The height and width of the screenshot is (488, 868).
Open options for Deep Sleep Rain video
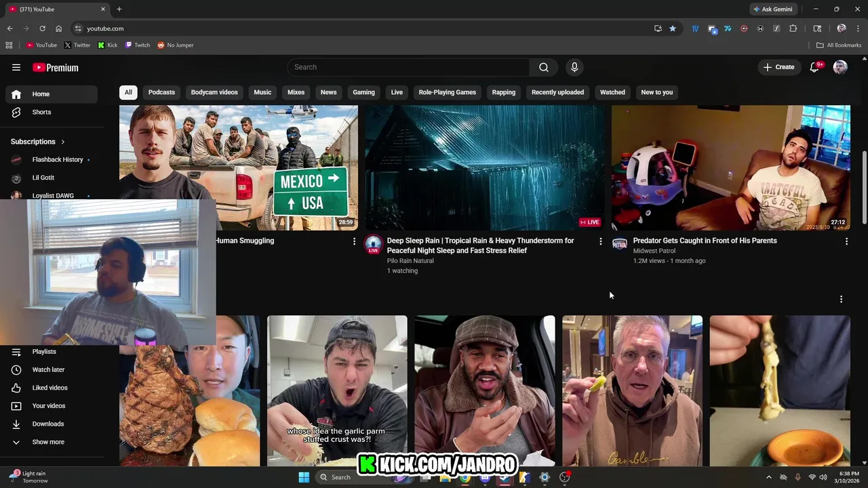click(600, 241)
